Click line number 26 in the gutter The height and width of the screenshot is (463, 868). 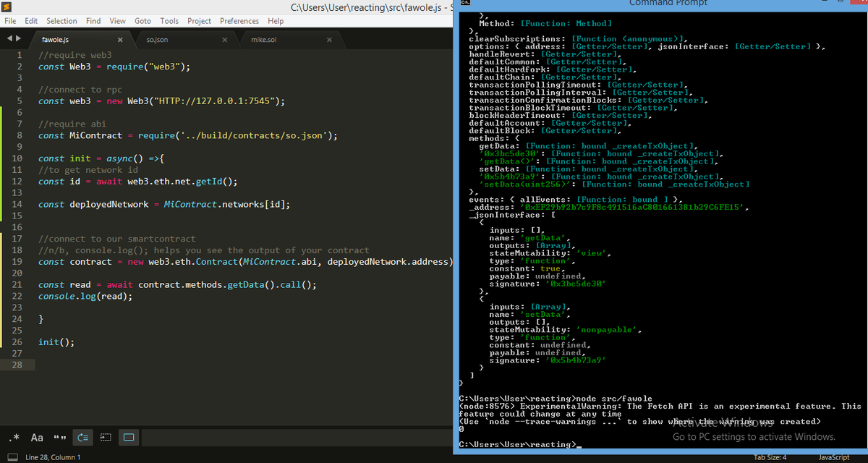(17, 342)
